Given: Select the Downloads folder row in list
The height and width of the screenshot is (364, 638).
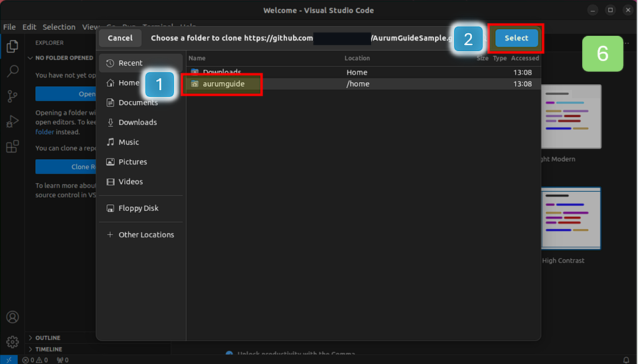Looking at the screenshot, I should 363,72.
